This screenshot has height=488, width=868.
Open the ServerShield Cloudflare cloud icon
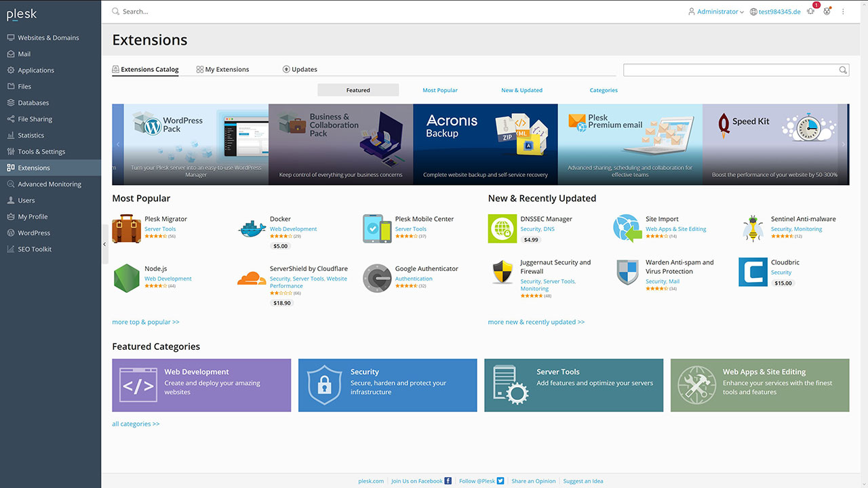click(252, 279)
